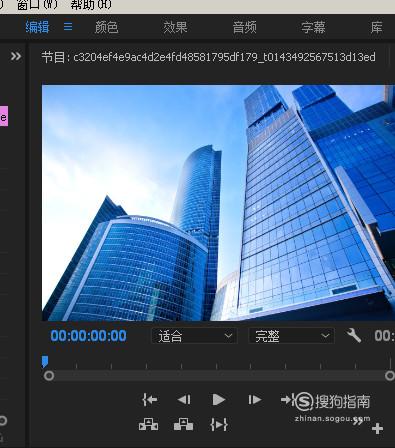Click the left zoom scroll bar handle
The image size is (395, 448).
49,376
